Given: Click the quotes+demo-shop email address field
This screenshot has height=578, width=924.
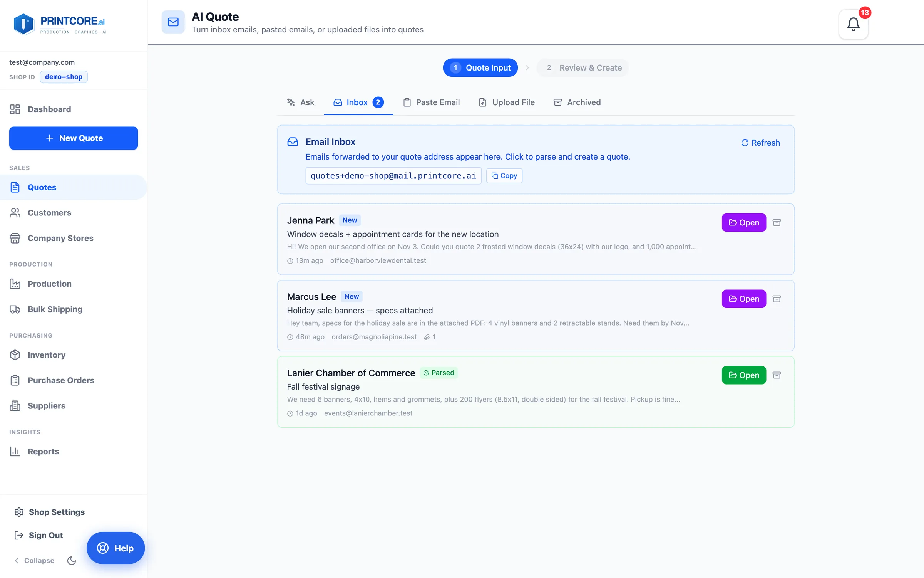Looking at the screenshot, I should coord(393,176).
